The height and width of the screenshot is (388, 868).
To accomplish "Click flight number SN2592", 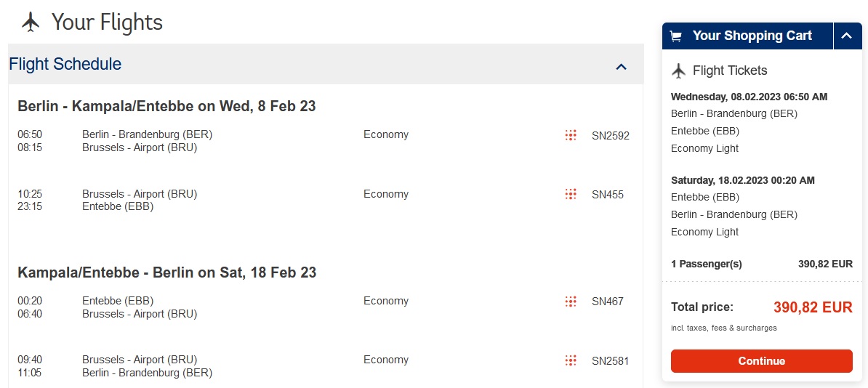I will (x=611, y=136).
